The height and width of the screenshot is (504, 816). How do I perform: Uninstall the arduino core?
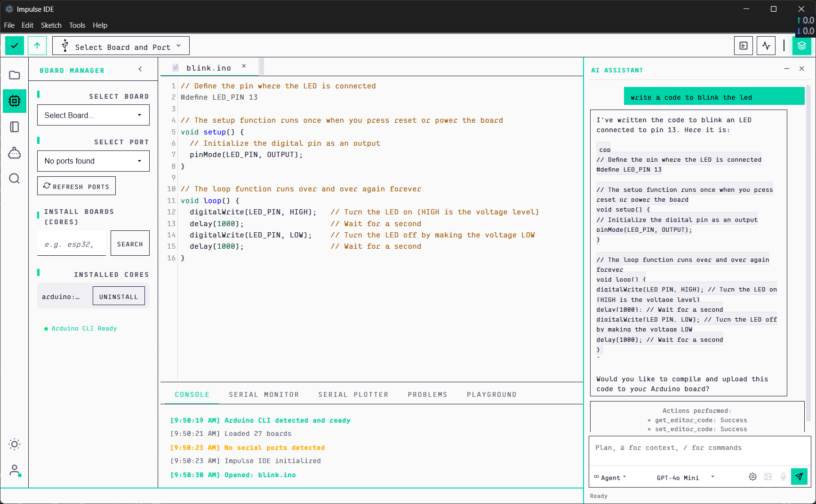[x=119, y=296]
